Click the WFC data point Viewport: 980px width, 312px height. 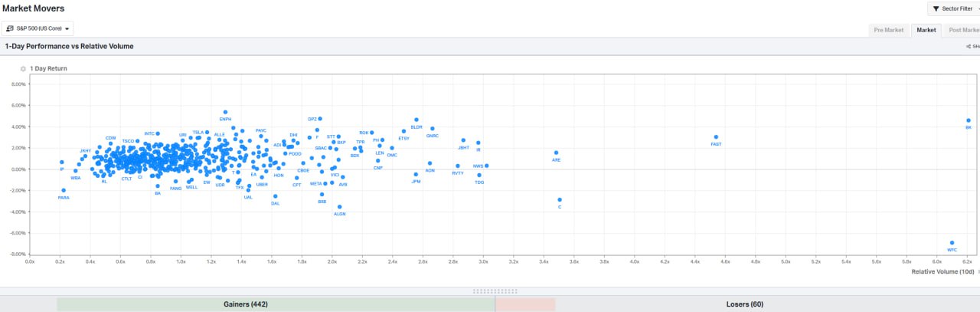point(952,242)
